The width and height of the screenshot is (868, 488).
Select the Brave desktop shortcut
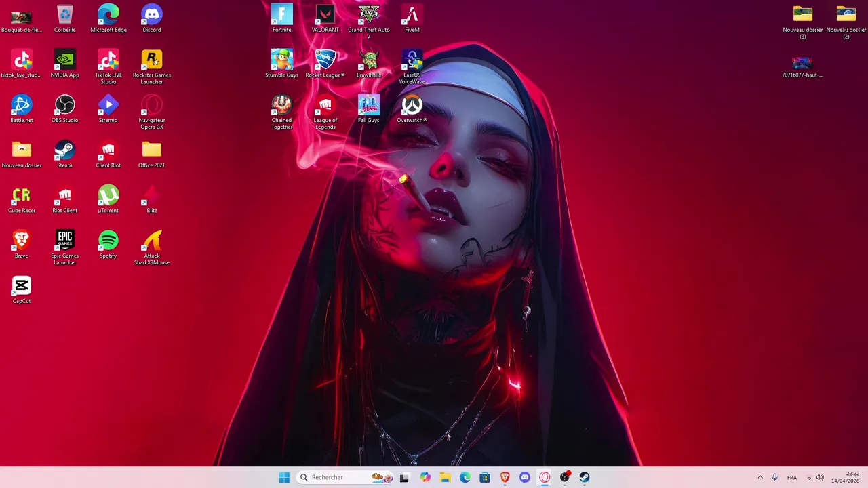(22, 245)
